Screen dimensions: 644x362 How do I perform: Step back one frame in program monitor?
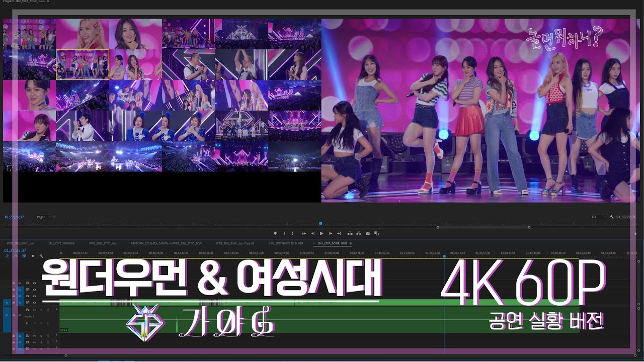click(x=312, y=233)
